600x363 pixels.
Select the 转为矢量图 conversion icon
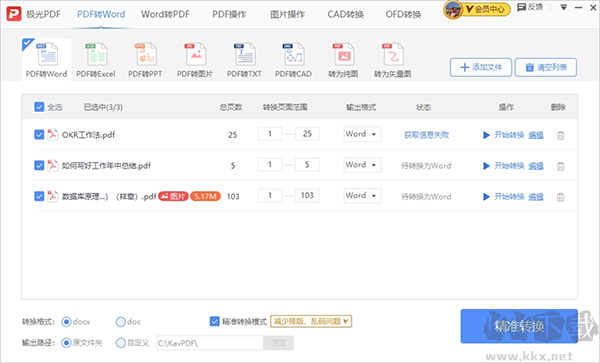click(x=393, y=55)
